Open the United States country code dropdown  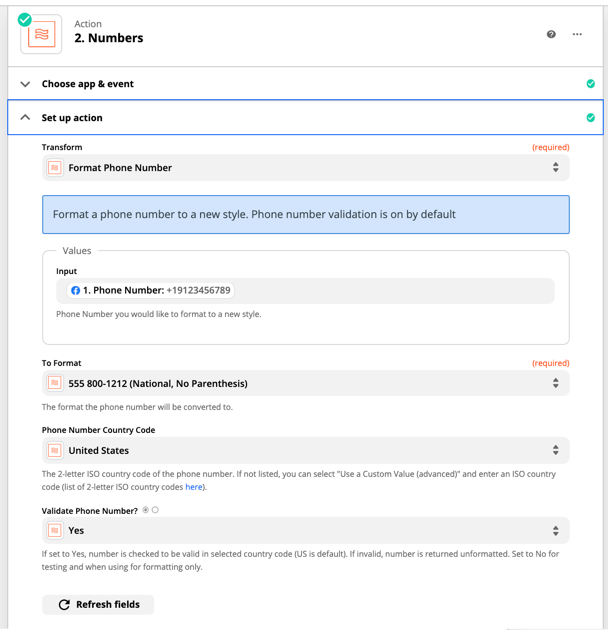click(305, 450)
